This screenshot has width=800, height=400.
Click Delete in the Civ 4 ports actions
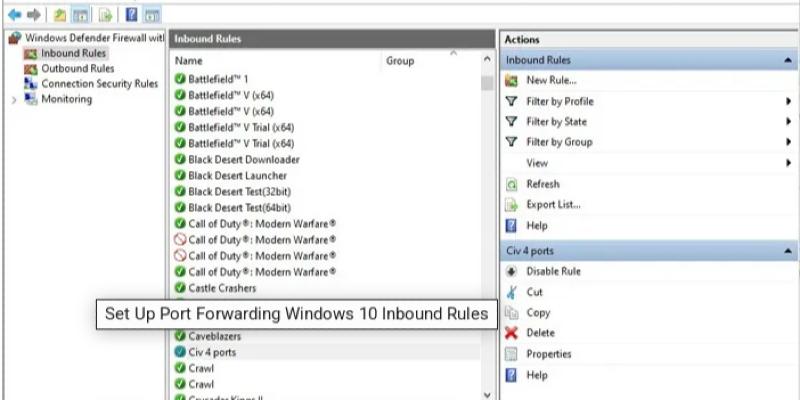tap(540, 333)
